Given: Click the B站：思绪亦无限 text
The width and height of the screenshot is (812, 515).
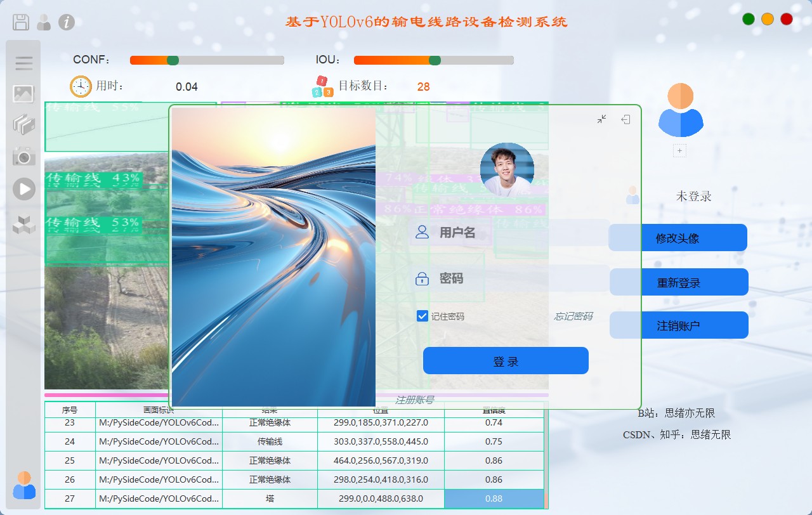Looking at the screenshot, I should 676,413.
